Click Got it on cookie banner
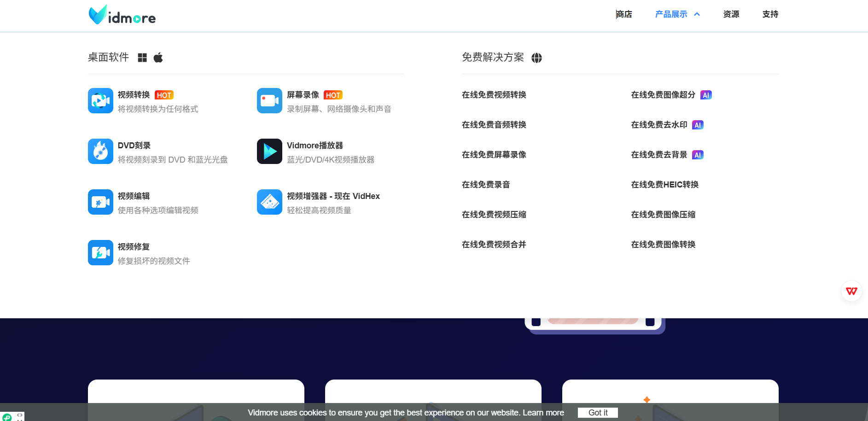 pos(598,413)
